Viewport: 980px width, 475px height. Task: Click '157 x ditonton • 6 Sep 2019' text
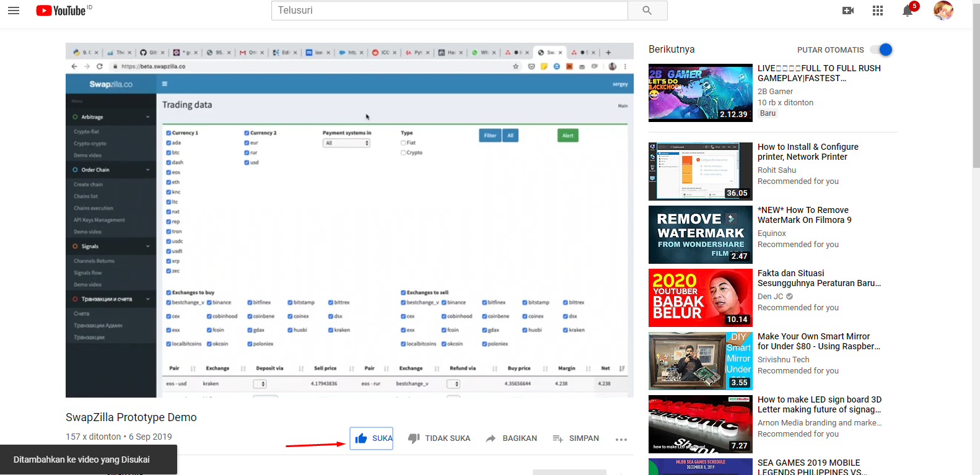pyautogui.click(x=119, y=437)
